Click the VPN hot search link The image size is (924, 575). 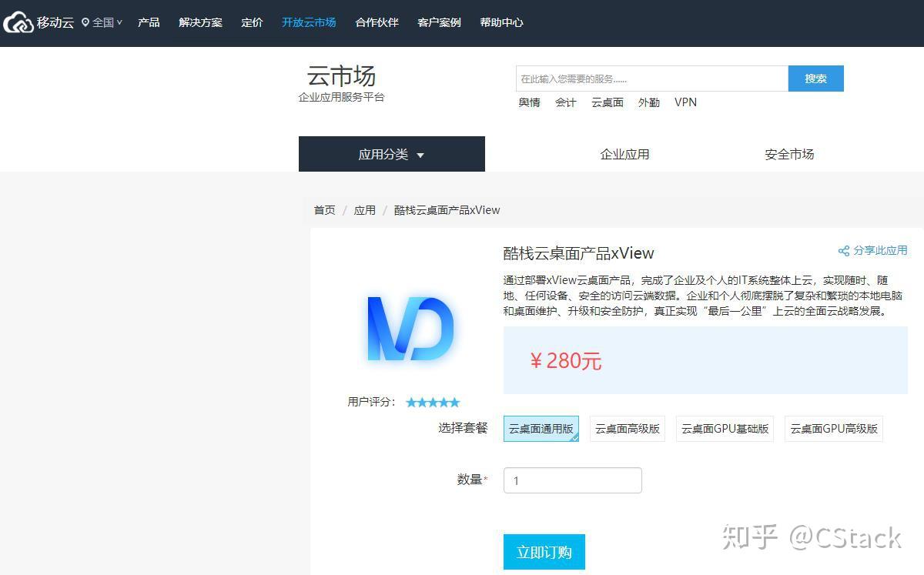(x=685, y=102)
